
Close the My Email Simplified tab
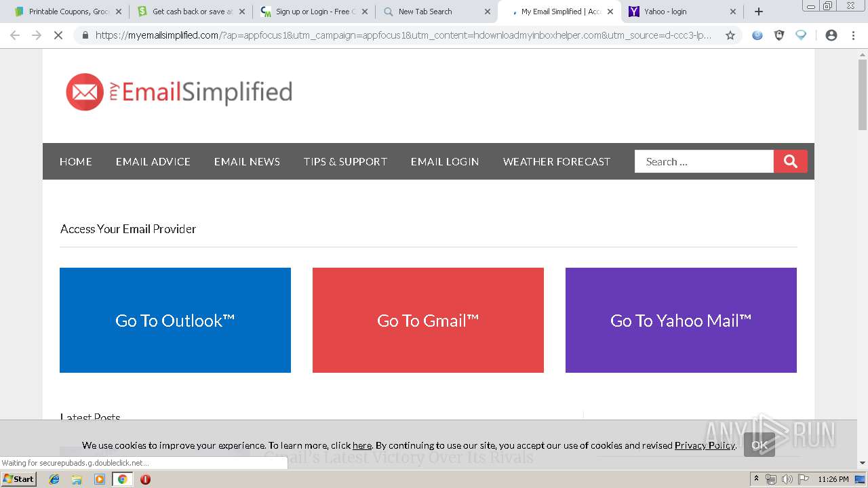coord(610,12)
